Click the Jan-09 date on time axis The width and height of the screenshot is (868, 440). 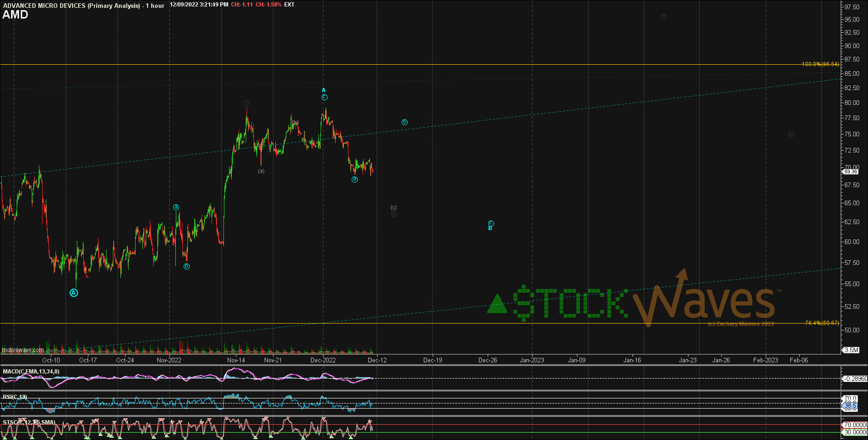(x=577, y=360)
